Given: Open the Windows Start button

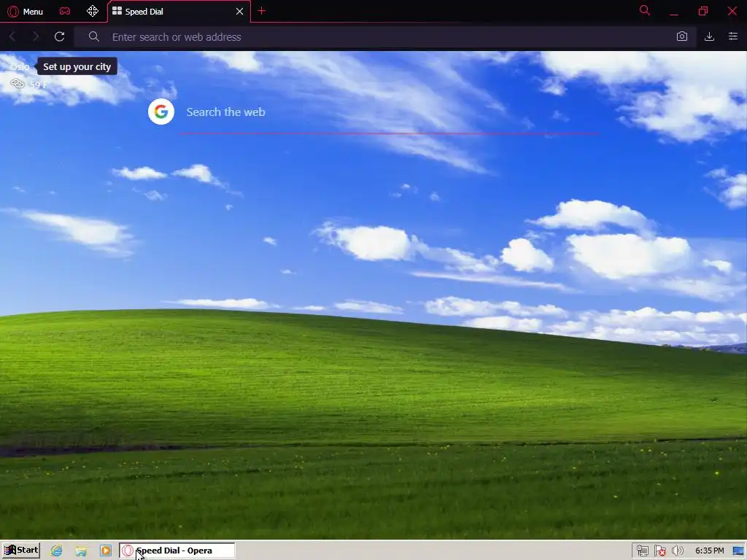Looking at the screenshot, I should click(21, 551).
